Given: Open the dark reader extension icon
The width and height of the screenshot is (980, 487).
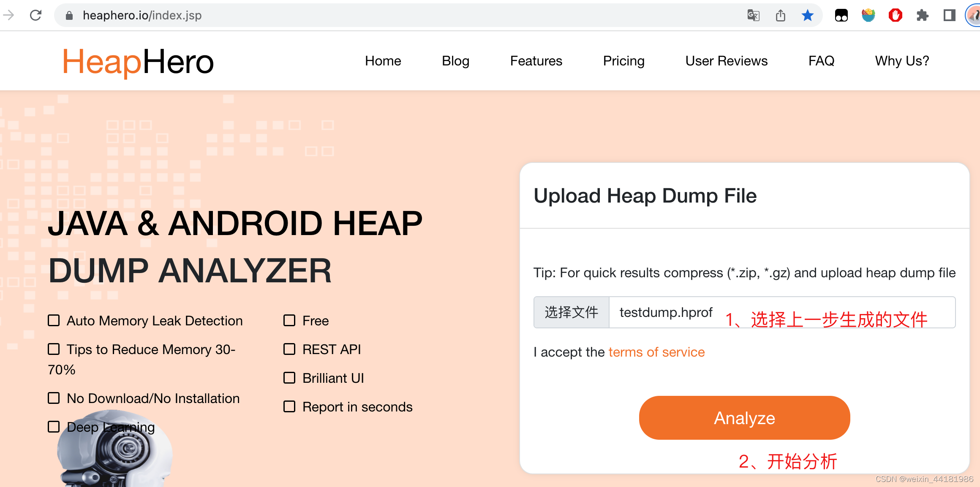Looking at the screenshot, I should click(841, 15).
